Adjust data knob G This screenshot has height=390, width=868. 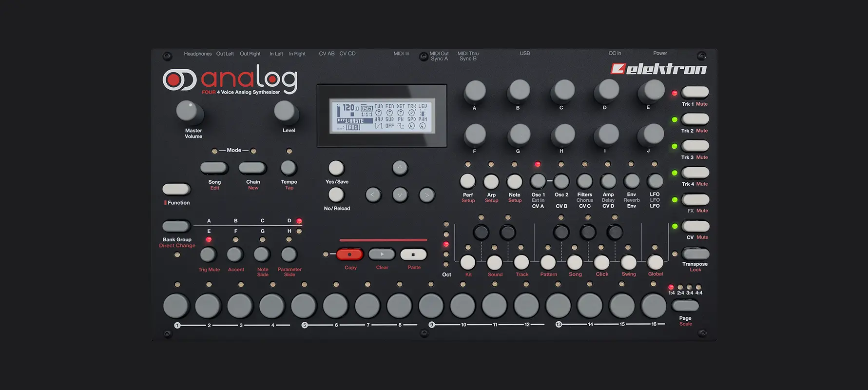519,134
